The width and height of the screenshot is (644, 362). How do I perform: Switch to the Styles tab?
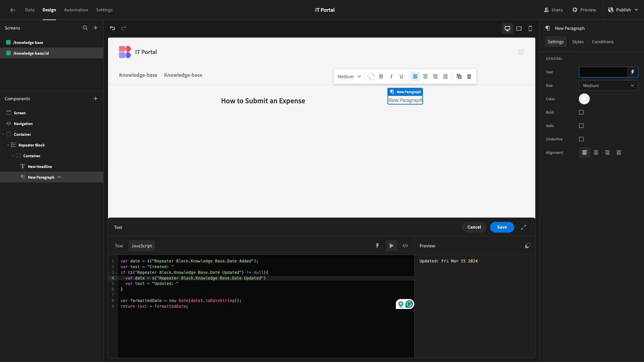pyautogui.click(x=578, y=42)
